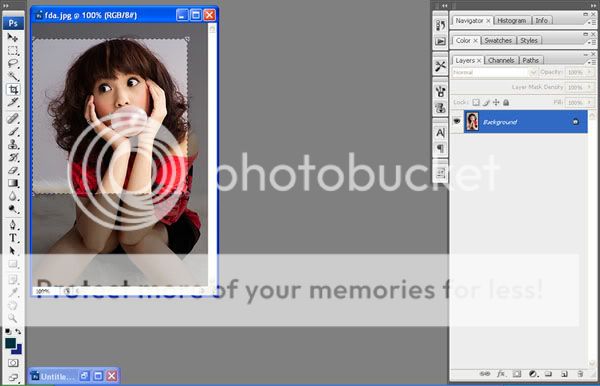Hide the Background layer eye icon

(457, 121)
